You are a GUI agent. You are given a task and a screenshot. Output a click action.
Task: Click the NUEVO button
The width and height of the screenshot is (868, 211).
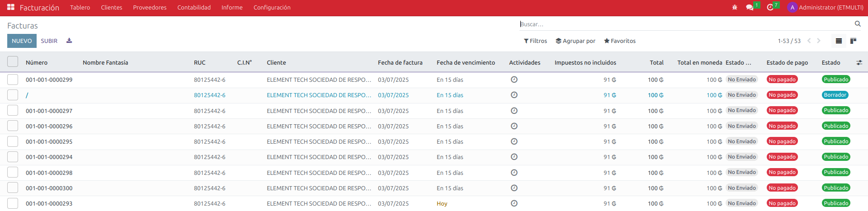[x=22, y=41]
